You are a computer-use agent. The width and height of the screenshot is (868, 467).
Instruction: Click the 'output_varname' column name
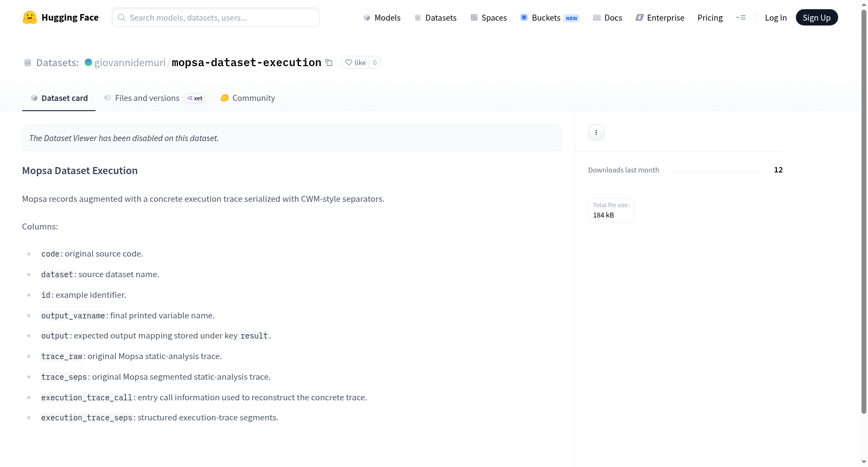click(73, 316)
